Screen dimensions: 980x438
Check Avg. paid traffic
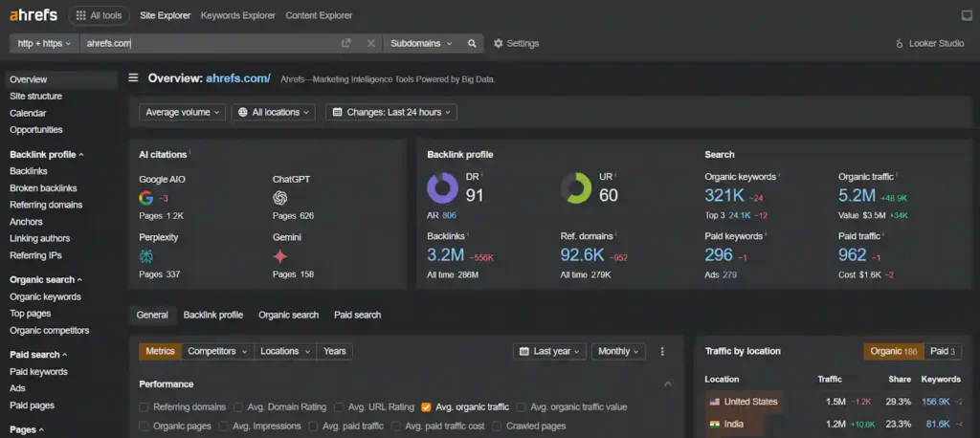[314, 427]
